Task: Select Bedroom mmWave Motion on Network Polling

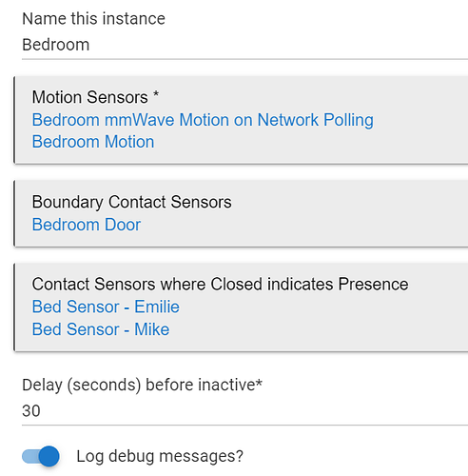Action: (x=203, y=120)
